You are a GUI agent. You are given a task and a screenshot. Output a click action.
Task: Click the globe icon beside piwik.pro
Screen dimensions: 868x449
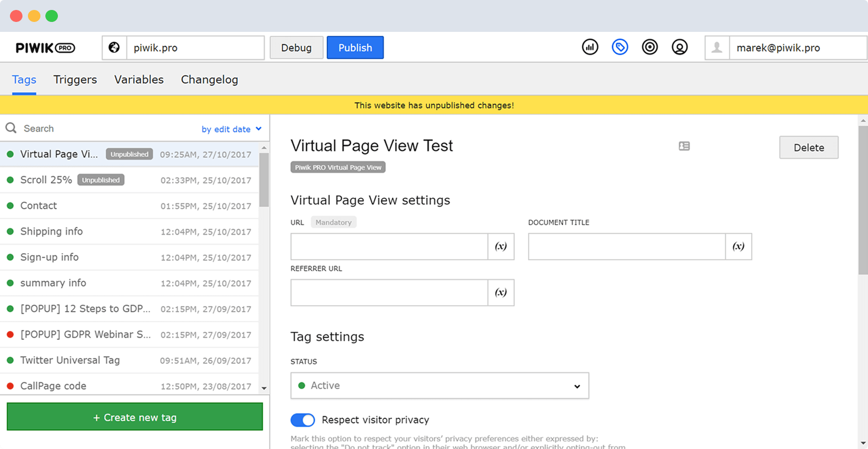[x=114, y=48]
